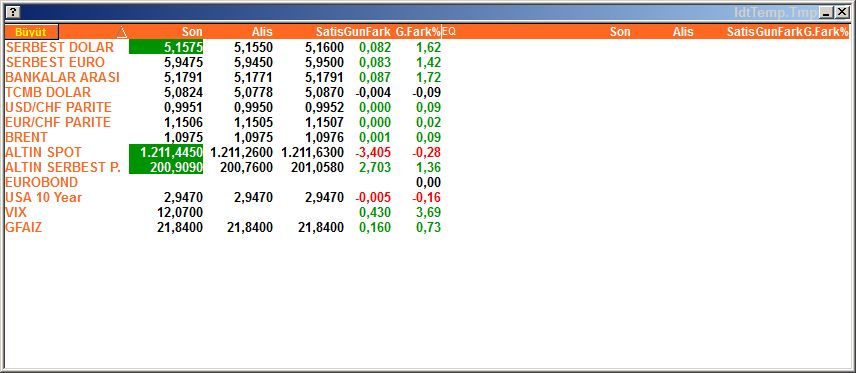Click TCMB DOLAR GunFark value -0,004
Viewport: 856px width, 373px height.
tap(373, 92)
